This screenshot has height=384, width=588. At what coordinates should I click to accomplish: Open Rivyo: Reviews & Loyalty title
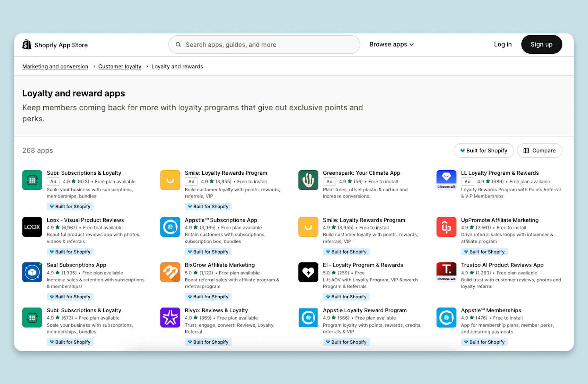(x=216, y=310)
